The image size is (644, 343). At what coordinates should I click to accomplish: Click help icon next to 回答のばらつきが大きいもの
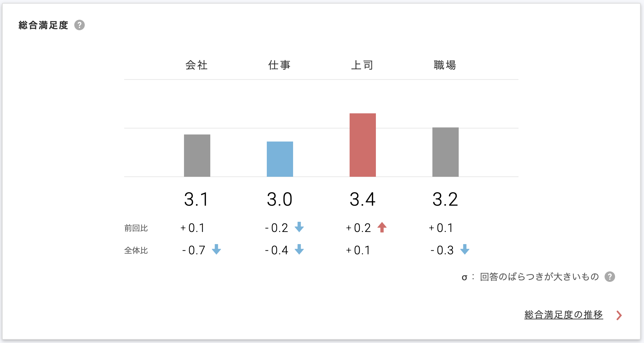coord(610,277)
